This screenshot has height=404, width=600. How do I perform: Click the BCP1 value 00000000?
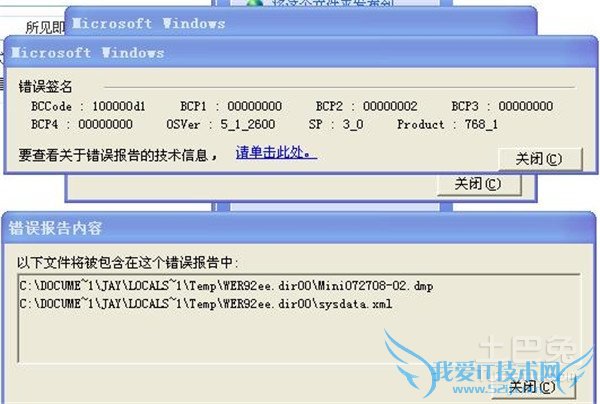(x=255, y=106)
